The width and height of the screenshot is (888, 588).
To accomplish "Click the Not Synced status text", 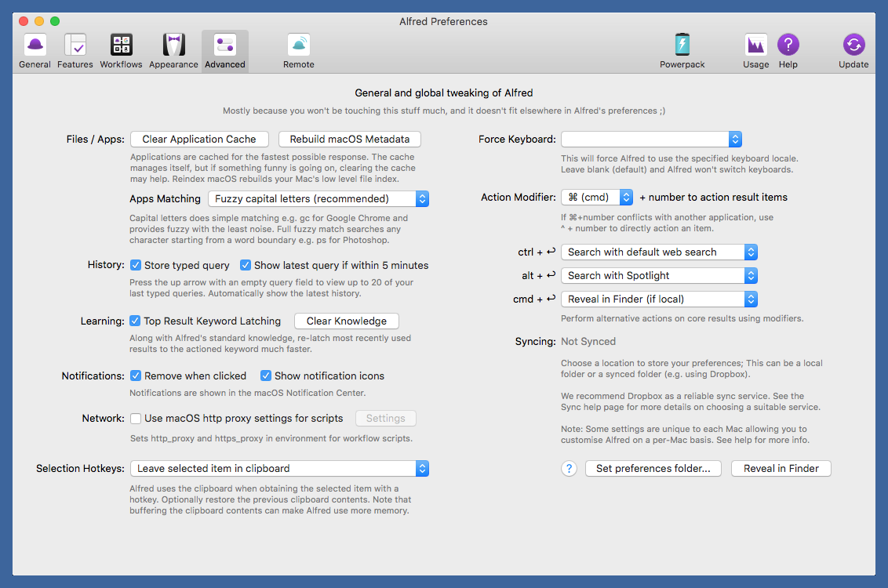I will pyautogui.click(x=588, y=341).
